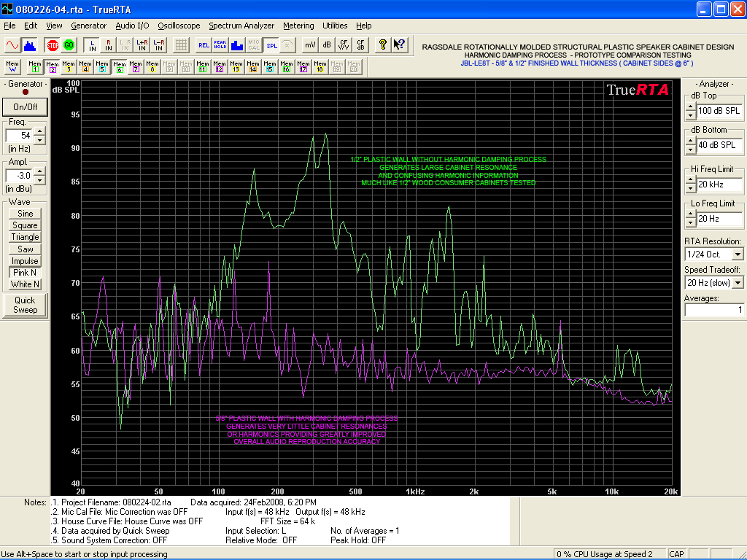The height and width of the screenshot is (560, 747).
Task: Select the White N waveform
Action: pyautogui.click(x=25, y=284)
